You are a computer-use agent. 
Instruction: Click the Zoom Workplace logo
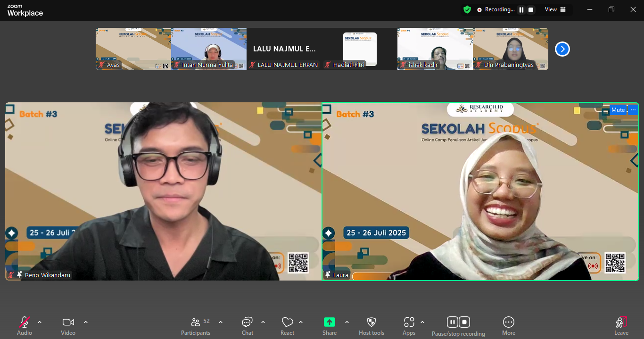click(25, 10)
